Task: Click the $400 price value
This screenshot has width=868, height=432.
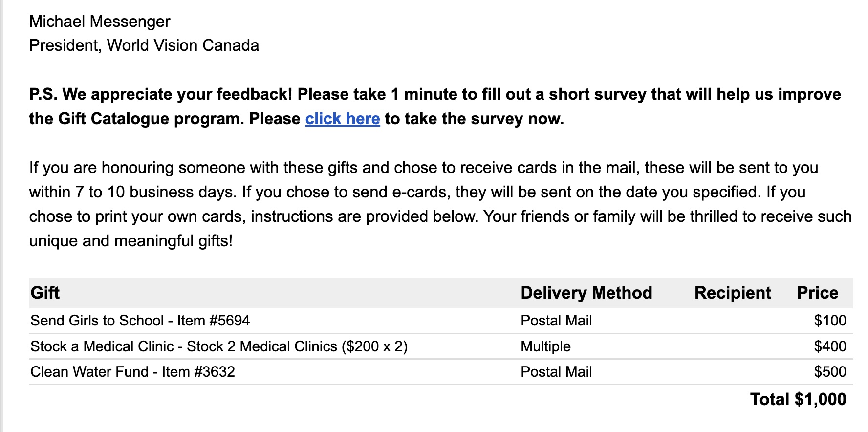Action: coord(830,346)
